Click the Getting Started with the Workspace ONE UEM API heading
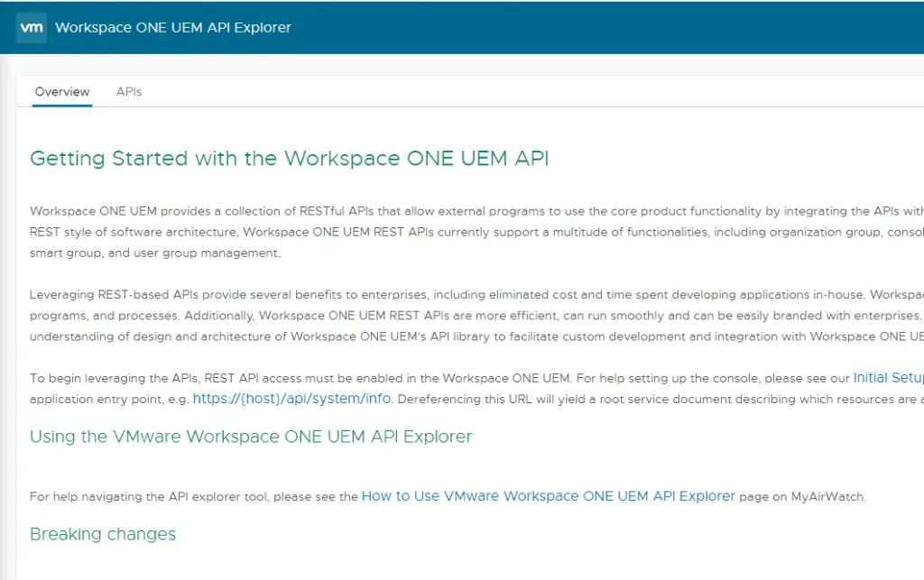Viewport: 924px width, 580px height. coord(290,159)
